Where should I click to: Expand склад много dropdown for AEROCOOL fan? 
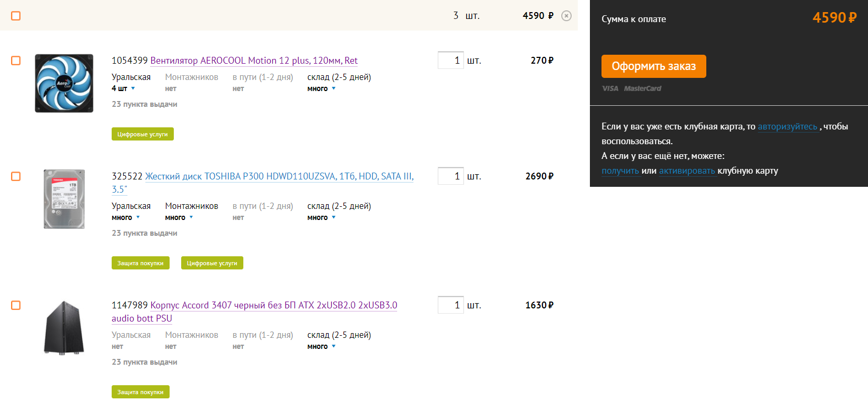pyautogui.click(x=321, y=88)
